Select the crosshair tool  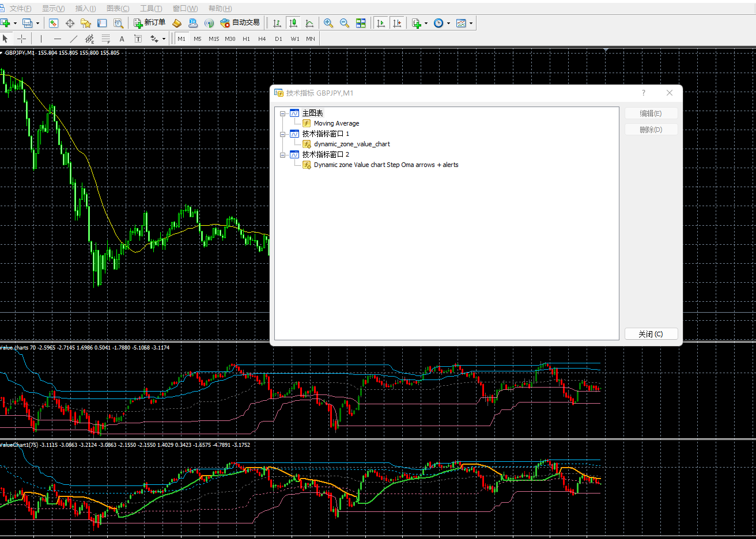[x=21, y=39]
